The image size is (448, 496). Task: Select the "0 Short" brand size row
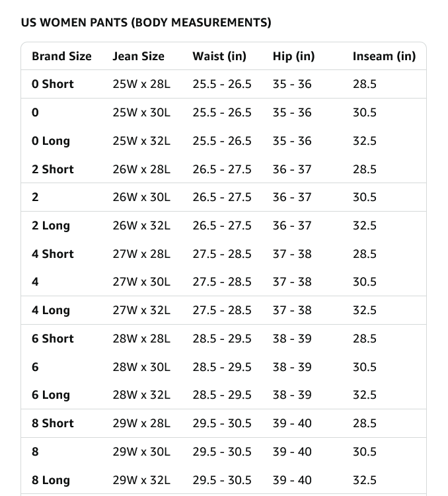(53, 84)
